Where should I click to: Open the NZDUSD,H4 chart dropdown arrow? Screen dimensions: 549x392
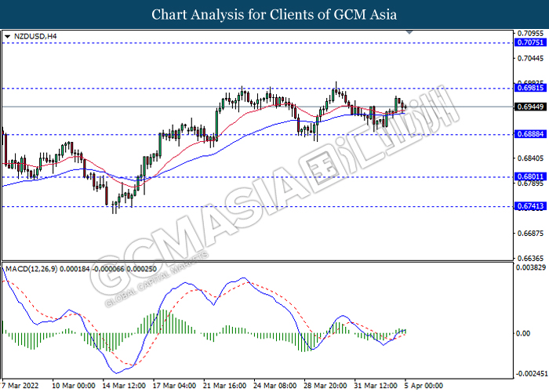[7, 36]
